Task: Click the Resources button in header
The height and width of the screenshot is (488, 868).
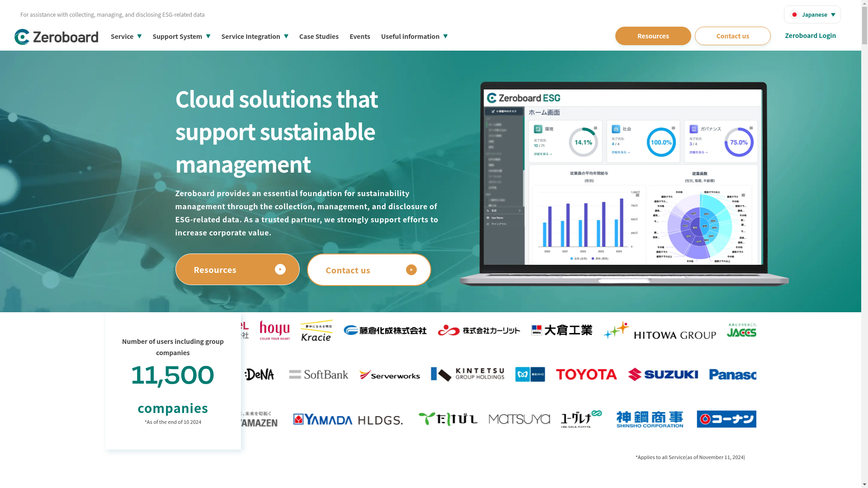Action: (653, 36)
